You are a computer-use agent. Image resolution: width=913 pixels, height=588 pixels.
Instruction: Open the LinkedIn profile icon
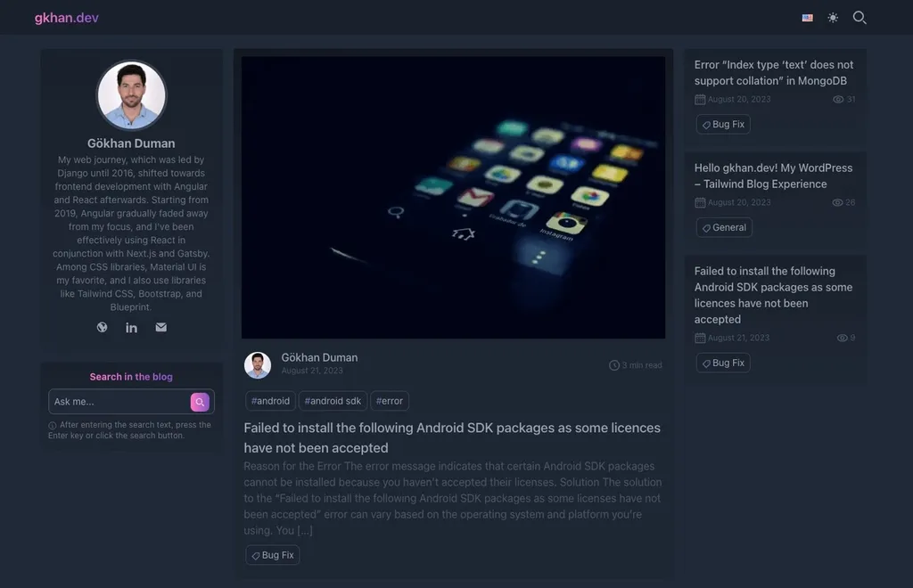click(132, 328)
